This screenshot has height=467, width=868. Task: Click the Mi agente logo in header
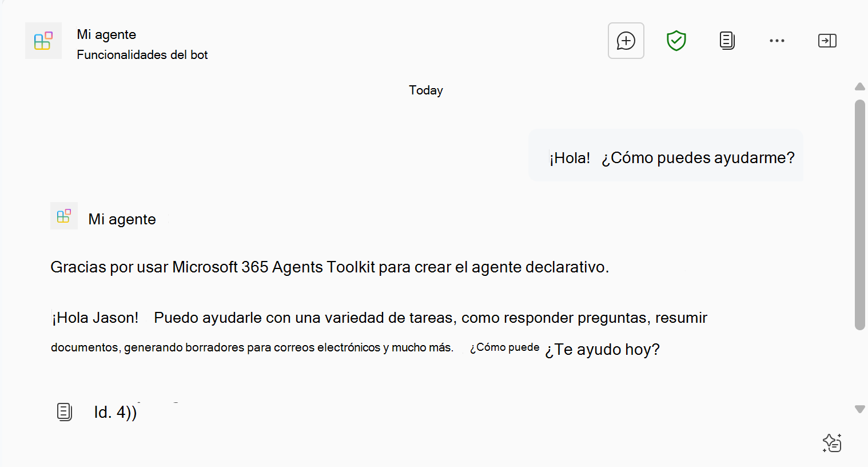pyautogui.click(x=43, y=41)
